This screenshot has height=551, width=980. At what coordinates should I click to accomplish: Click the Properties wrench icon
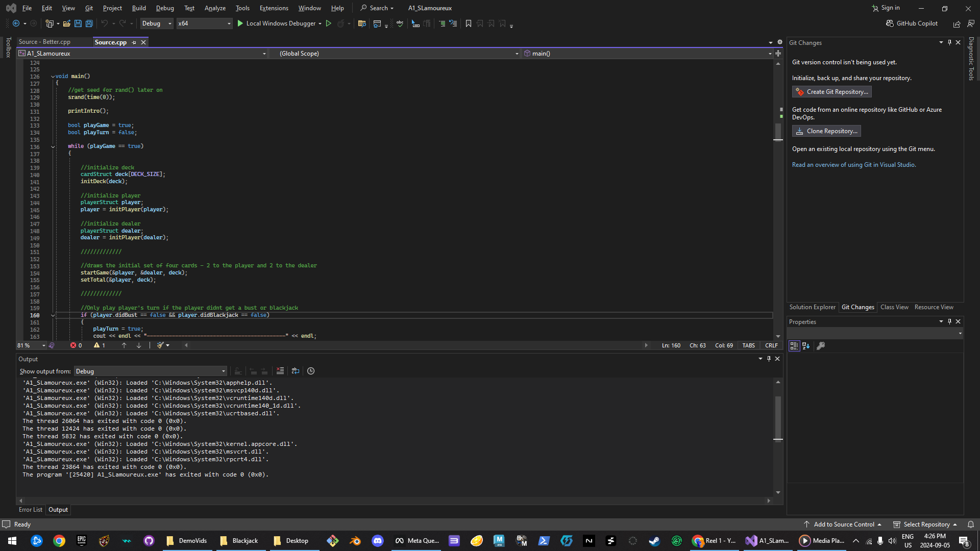click(x=821, y=346)
